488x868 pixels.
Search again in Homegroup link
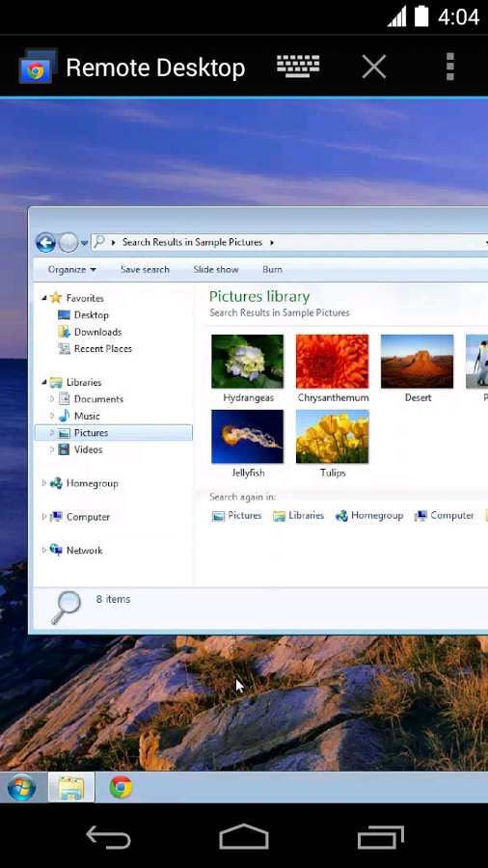(x=369, y=515)
